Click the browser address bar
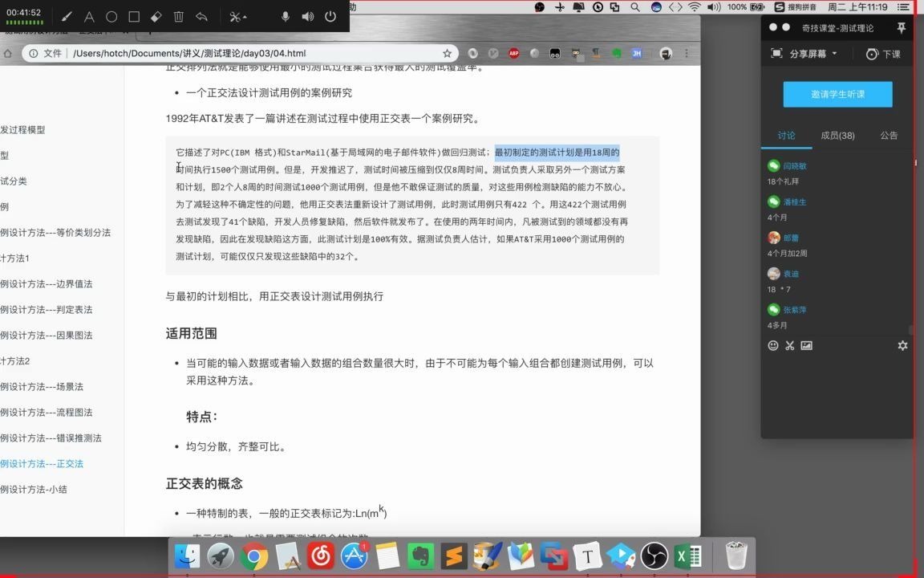Screen dimensions: 924x578 coord(241,53)
